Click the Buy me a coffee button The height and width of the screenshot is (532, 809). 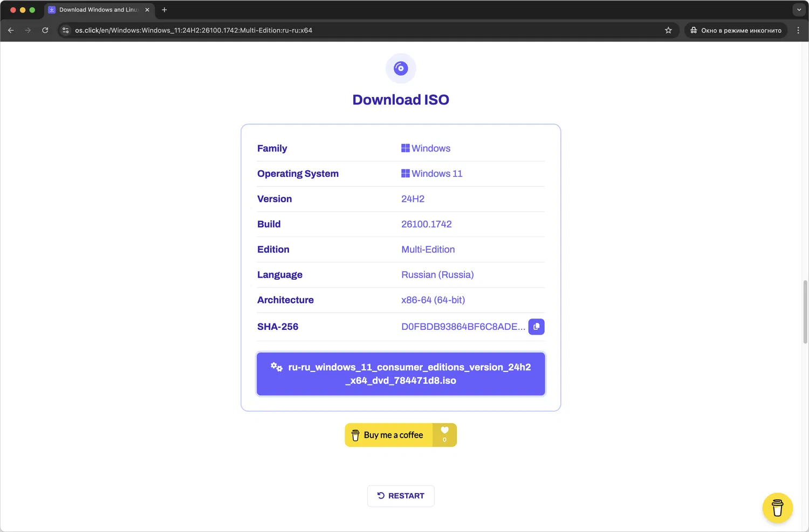(x=389, y=435)
